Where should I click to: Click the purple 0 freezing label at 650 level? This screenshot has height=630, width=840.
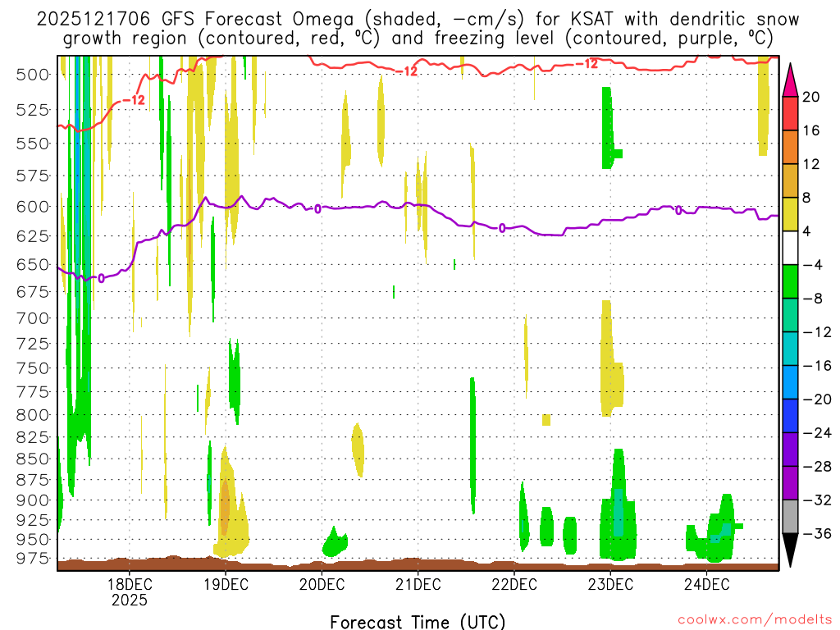click(x=101, y=278)
